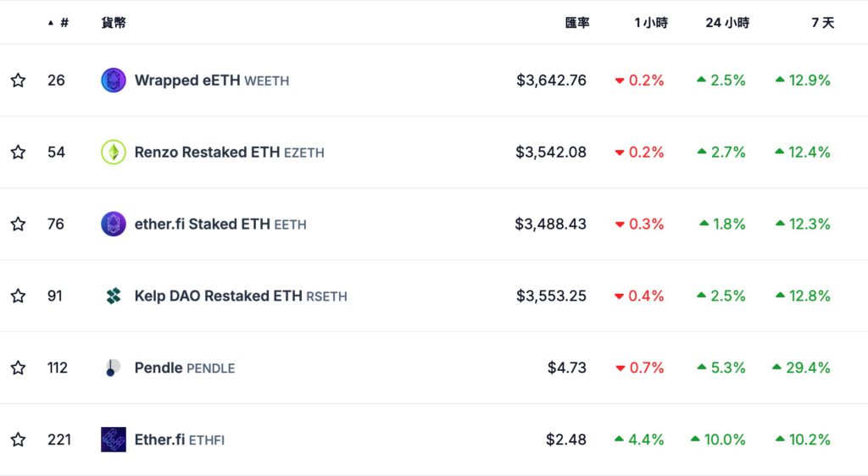Click the Kelp DAO Restaked ETH logo
The width and height of the screenshot is (868, 476).
click(113, 296)
